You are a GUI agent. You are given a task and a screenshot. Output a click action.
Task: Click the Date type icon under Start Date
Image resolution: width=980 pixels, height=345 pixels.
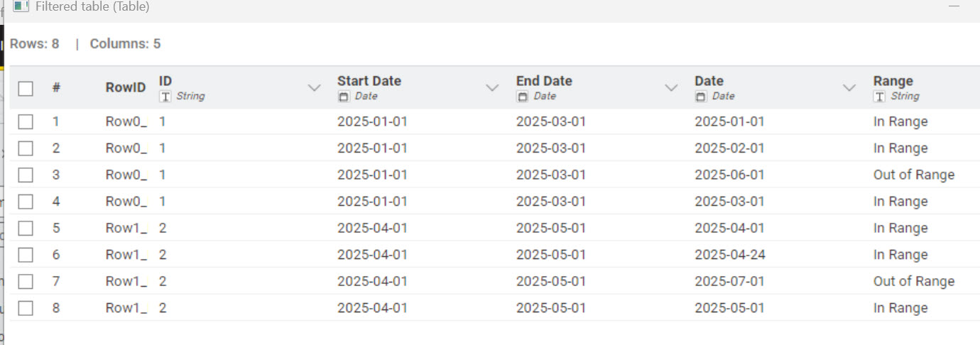[343, 97]
